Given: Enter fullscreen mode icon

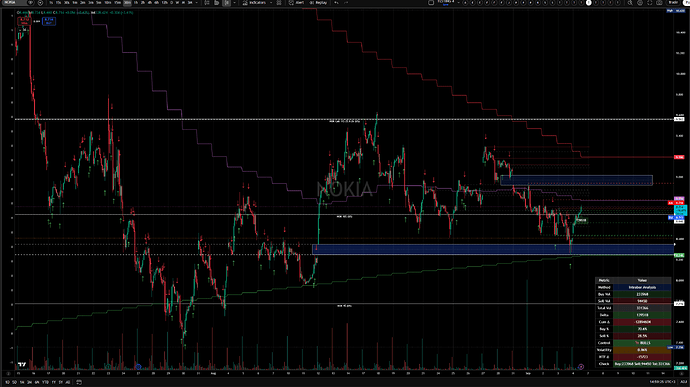Looking at the screenshot, I should tap(650, 2).
